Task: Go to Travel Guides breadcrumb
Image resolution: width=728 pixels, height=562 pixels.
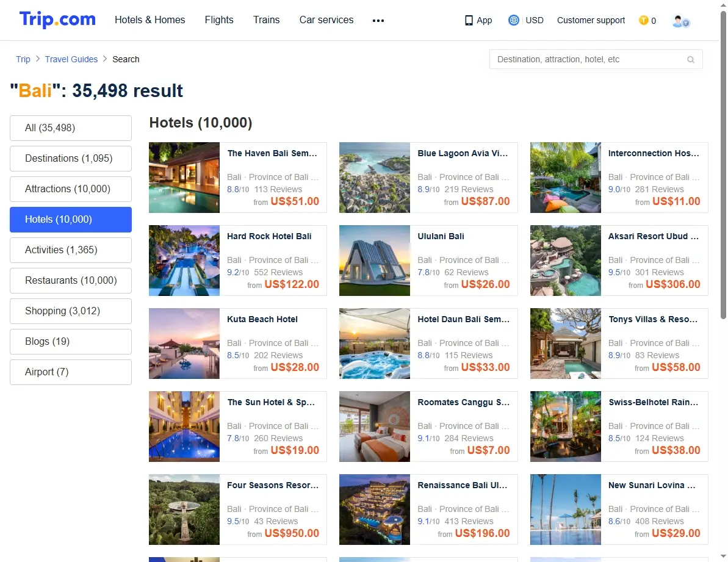Action: [71, 59]
